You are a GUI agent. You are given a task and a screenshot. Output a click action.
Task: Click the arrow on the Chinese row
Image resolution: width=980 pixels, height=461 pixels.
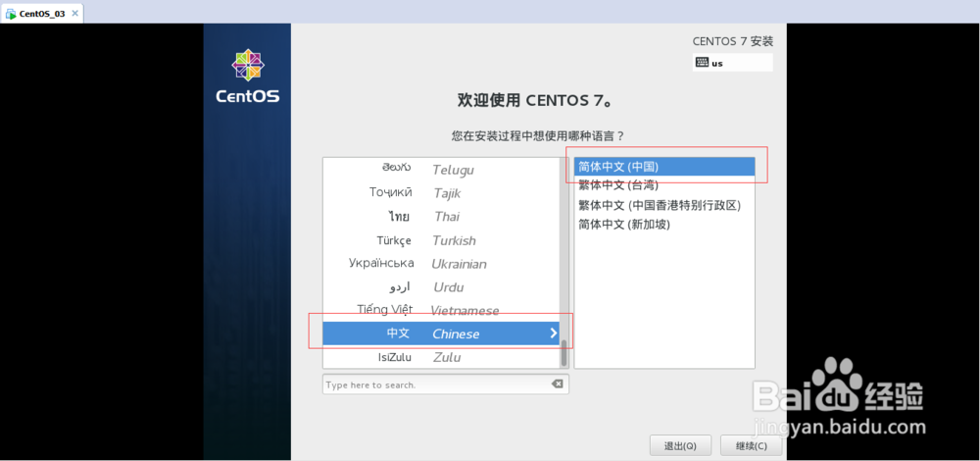553,333
